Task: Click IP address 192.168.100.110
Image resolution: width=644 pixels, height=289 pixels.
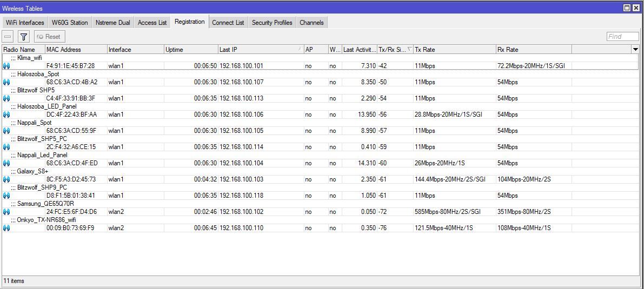Action: (242, 228)
